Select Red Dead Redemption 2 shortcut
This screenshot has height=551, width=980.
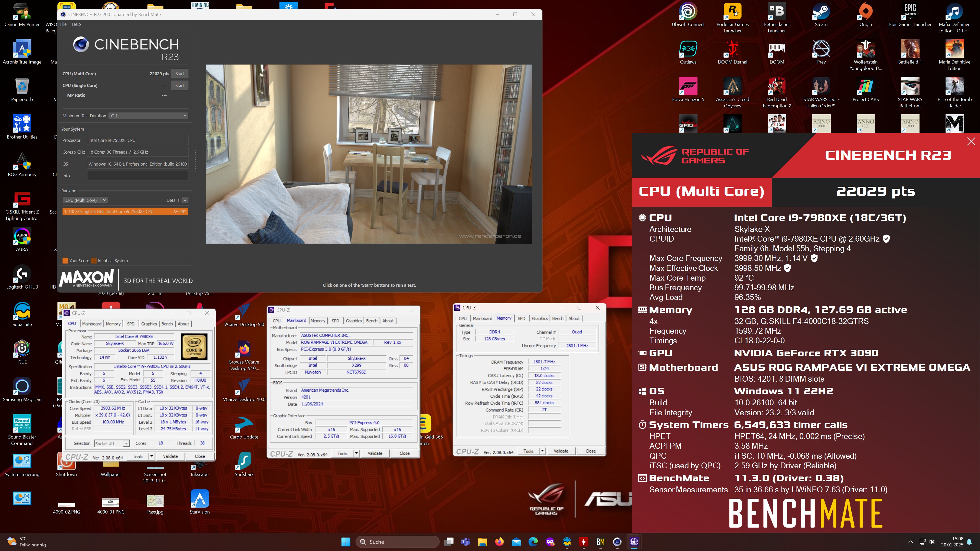click(x=776, y=93)
